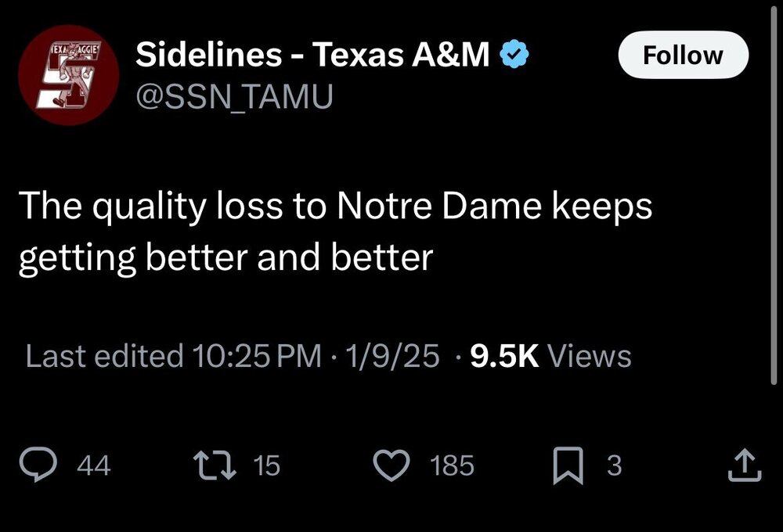Follow the Sidelines - Texas A&M account
The image size is (783, 532).
[683, 55]
